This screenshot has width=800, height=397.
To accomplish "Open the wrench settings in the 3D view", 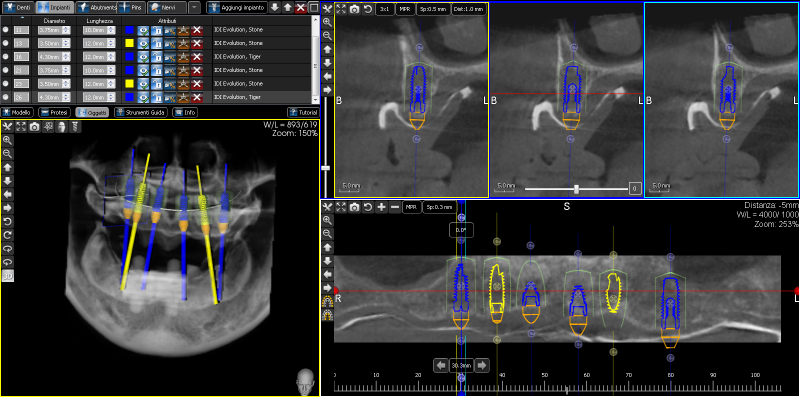I will pos(7,127).
